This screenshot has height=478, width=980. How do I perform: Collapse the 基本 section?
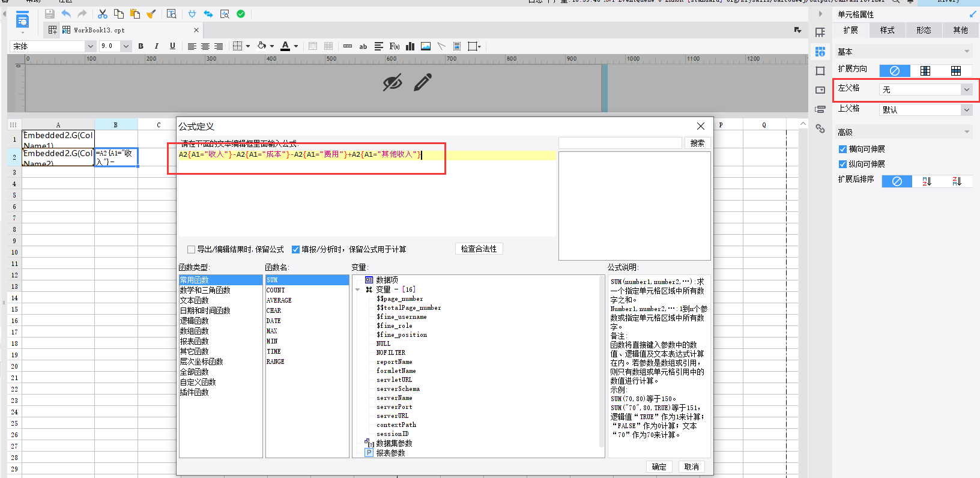pos(967,52)
